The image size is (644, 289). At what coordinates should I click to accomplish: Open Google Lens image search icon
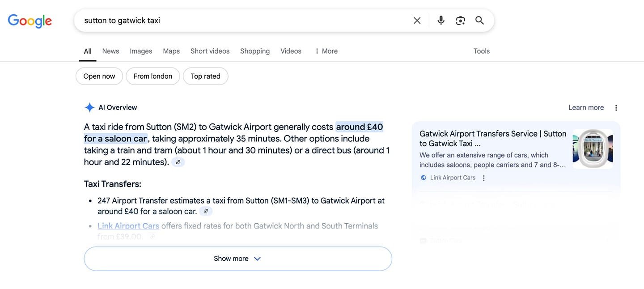pos(460,21)
